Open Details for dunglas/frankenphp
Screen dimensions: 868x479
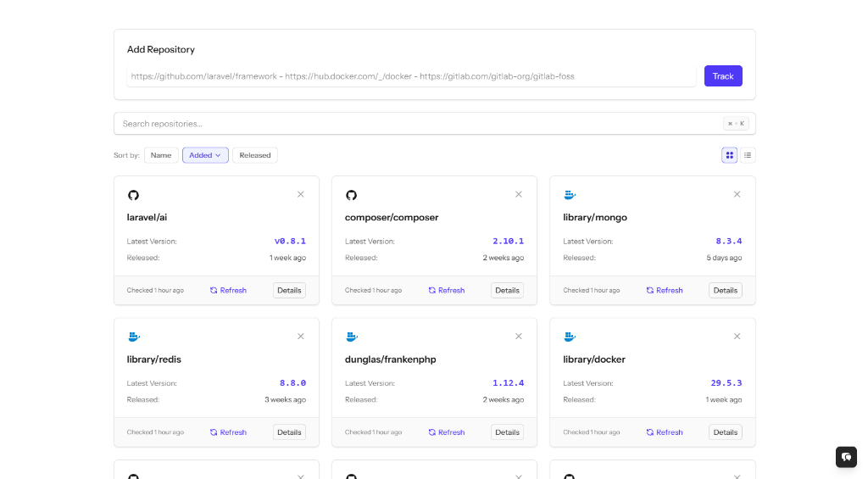click(x=507, y=432)
